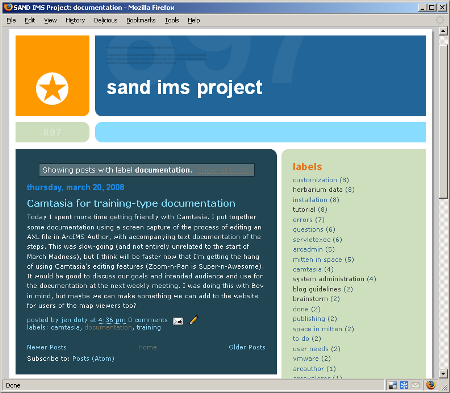The width and height of the screenshot is (450, 393).
Task: Click the vertical scrollbar thumb
Action: (443, 122)
